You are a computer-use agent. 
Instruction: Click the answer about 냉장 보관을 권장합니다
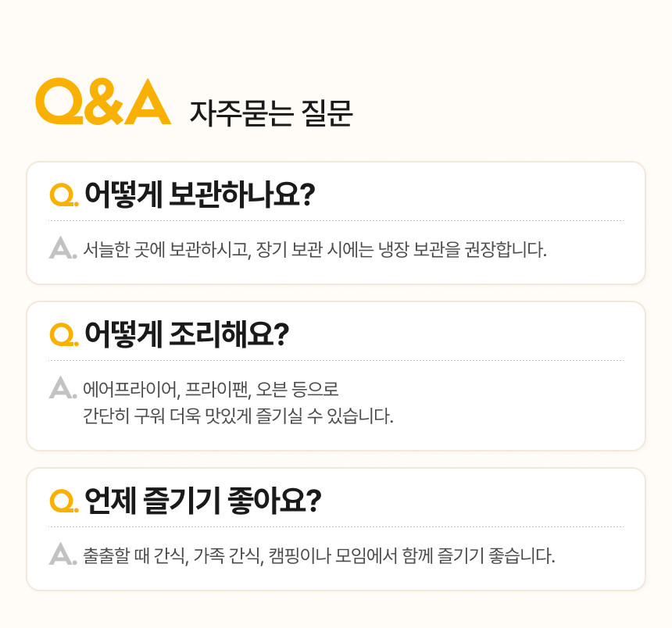coord(314,251)
